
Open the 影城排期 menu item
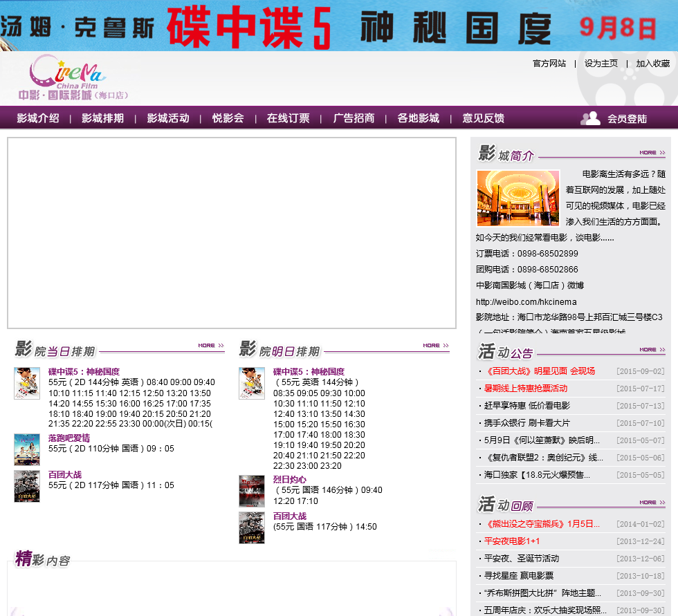pos(103,118)
